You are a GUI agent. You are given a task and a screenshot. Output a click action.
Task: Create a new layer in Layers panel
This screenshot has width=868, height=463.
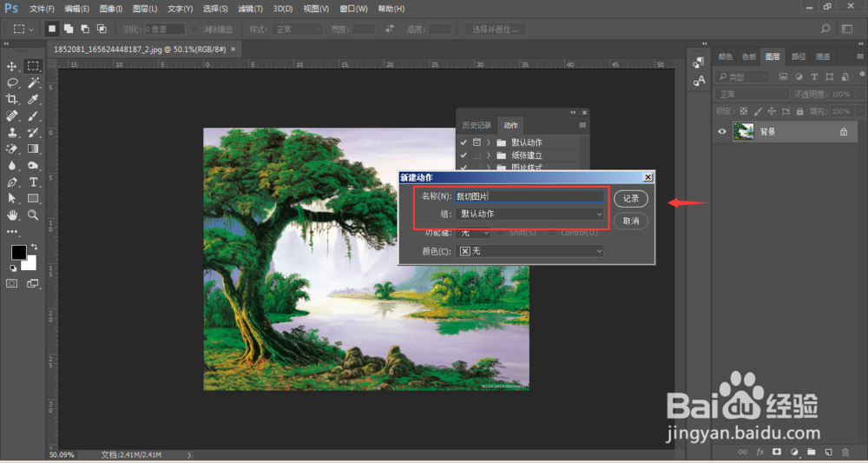(828, 452)
